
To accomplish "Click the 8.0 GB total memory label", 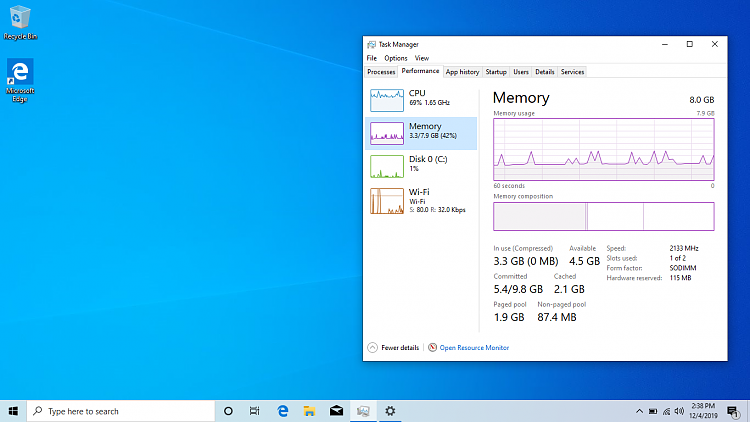I will pyautogui.click(x=702, y=100).
